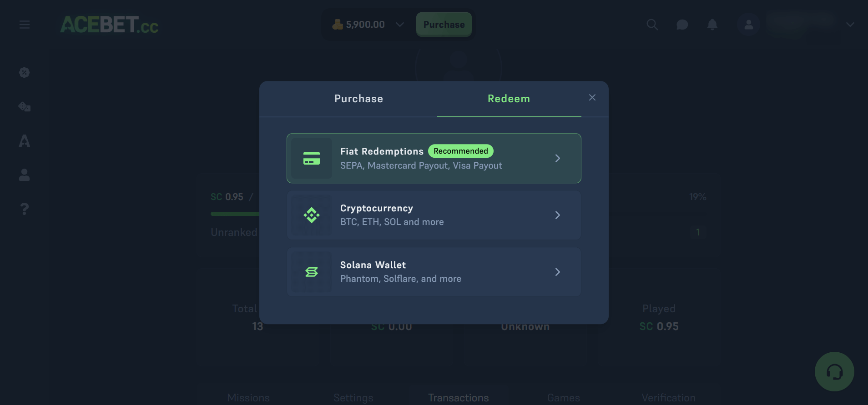Click the sidebar profile person icon
The height and width of the screenshot is (405, 868).
click(25, 175)
